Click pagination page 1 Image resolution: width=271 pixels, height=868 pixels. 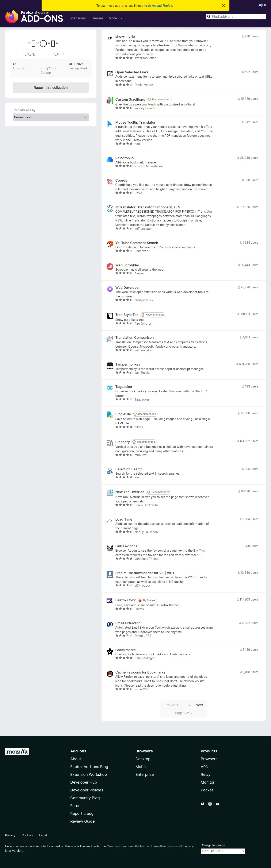[184, 705]
